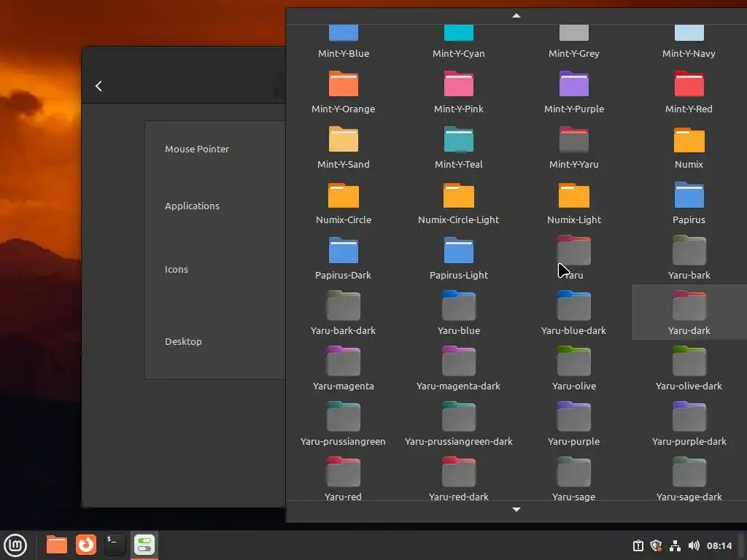Pick the Yaru-purple-dark icon theme

[689, 424]
